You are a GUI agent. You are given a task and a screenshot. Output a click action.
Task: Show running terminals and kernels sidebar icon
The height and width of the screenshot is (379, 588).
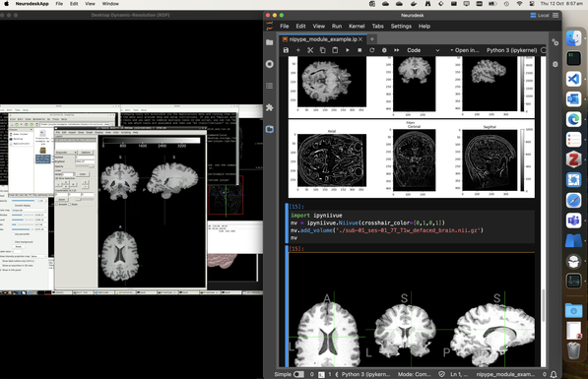(269, 64)
